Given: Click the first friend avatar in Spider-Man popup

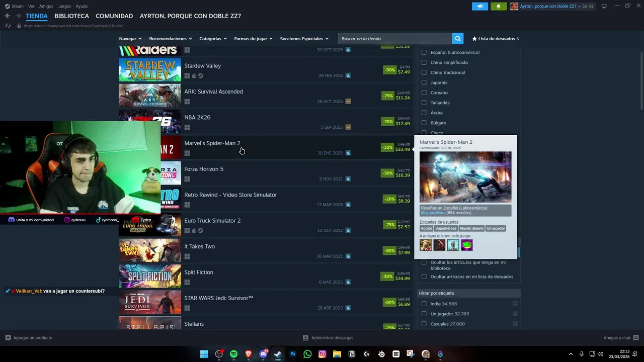Looking at the screenshot, I should [426, 245].
